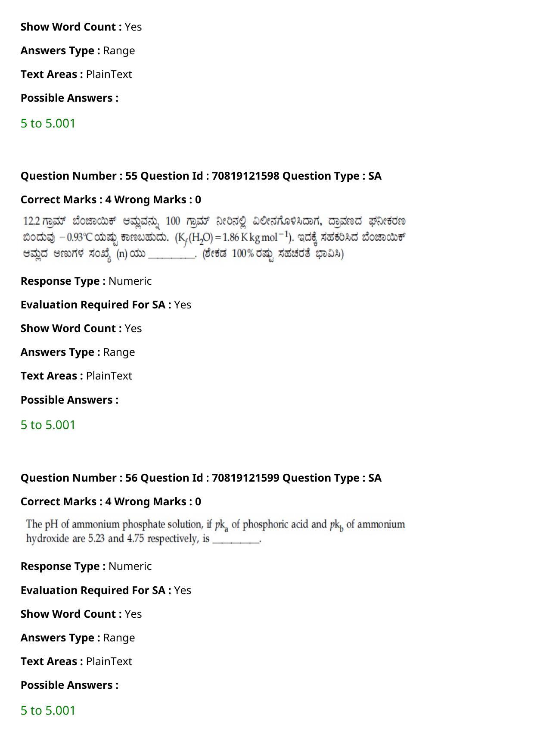Viewport: 534px width, 756px height.
Task: Click the Kannada benzoic acid question text
Action: point(214,238)
